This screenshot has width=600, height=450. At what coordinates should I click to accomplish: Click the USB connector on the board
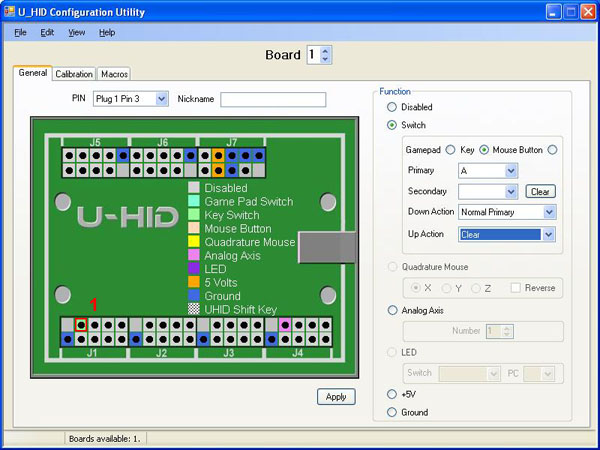(x=327, y=247)
